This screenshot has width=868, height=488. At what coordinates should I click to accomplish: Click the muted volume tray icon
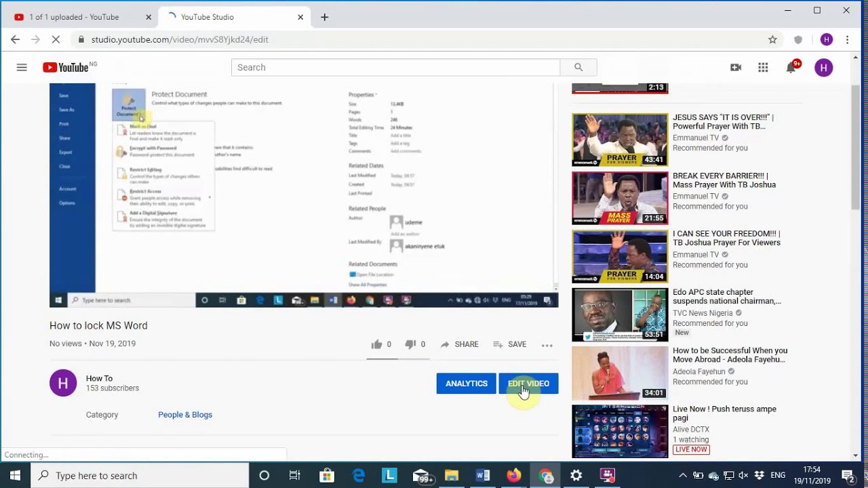[743, 475]
